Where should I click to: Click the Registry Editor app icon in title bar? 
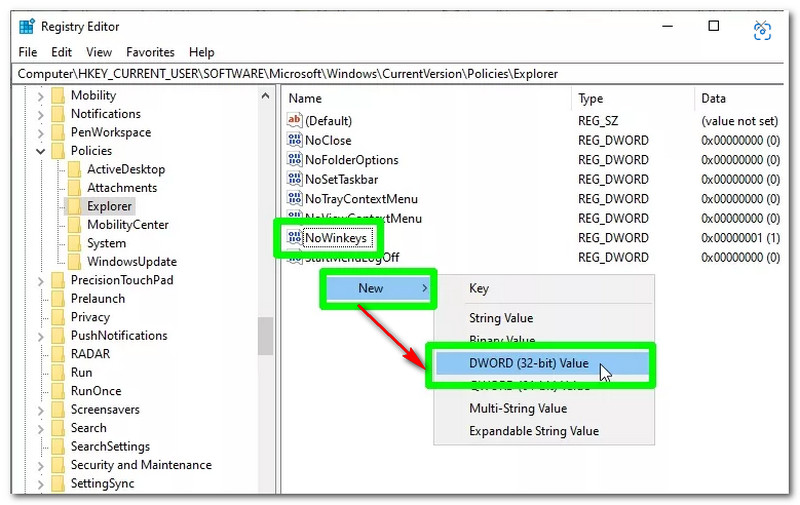pyautogui.click(x=27, y=26)
